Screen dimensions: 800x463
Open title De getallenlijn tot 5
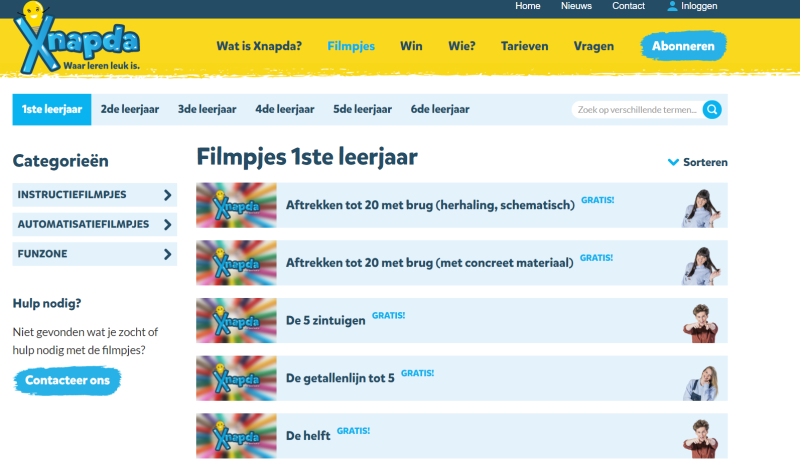point(340,378)
